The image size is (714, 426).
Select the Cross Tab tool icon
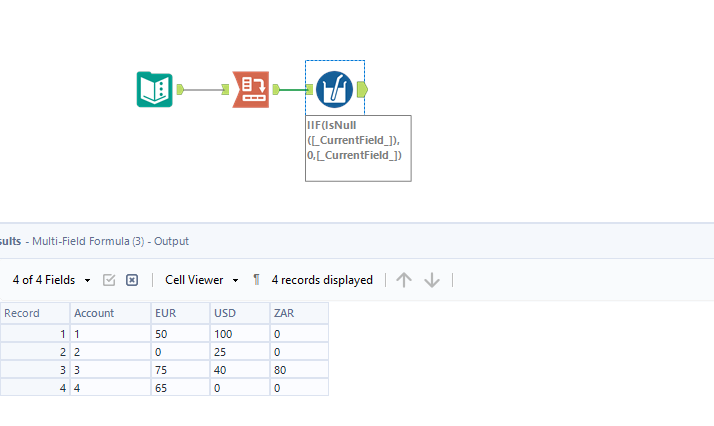click(x=250, y=89)
